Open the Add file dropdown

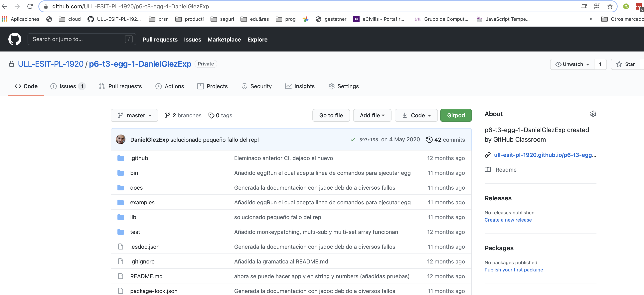click(x=372, y=115)
